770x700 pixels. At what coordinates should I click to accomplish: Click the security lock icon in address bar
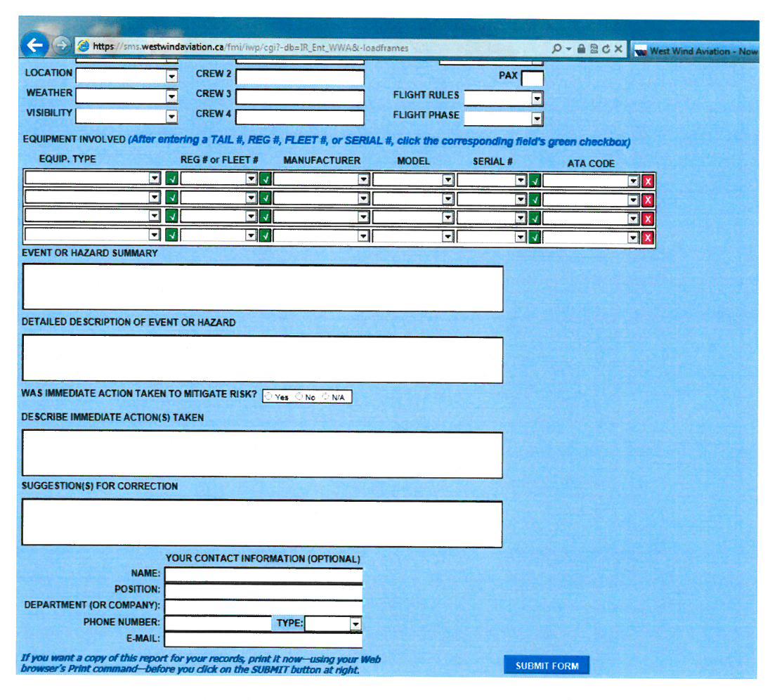tap(581, 48)
